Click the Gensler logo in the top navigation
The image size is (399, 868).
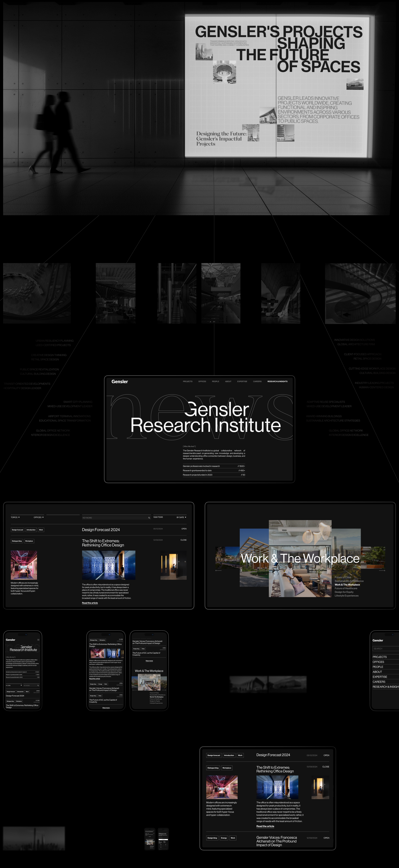coord(120,381)
